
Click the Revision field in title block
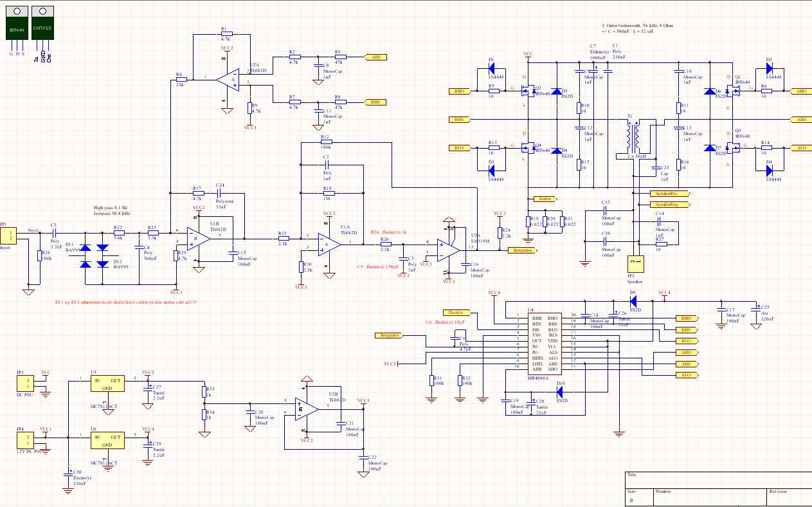coord(789,495)
